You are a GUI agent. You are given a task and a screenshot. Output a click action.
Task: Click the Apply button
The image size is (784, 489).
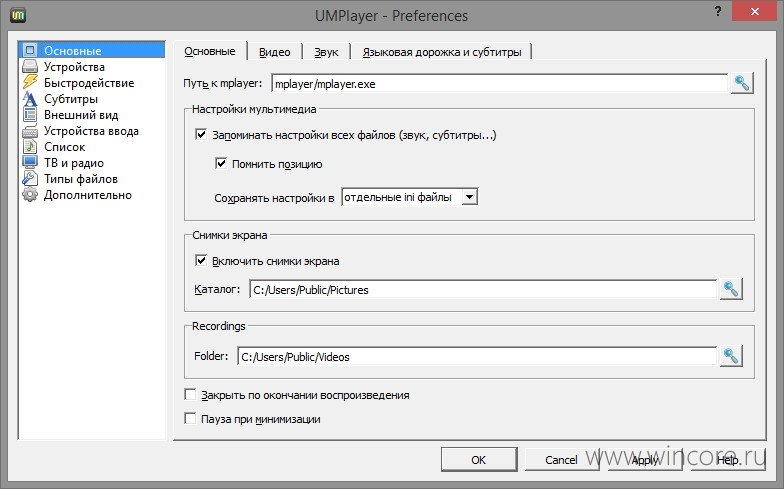(x=645, y=460)
